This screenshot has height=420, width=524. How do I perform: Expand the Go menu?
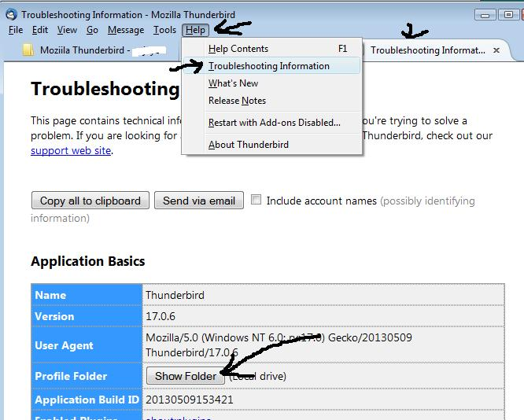click(93, 30)
